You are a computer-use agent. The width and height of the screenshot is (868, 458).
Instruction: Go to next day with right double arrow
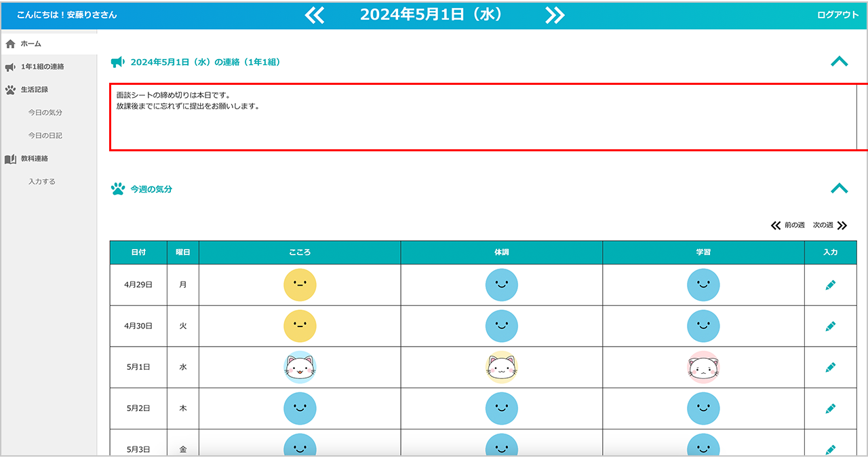coord(555,15)
